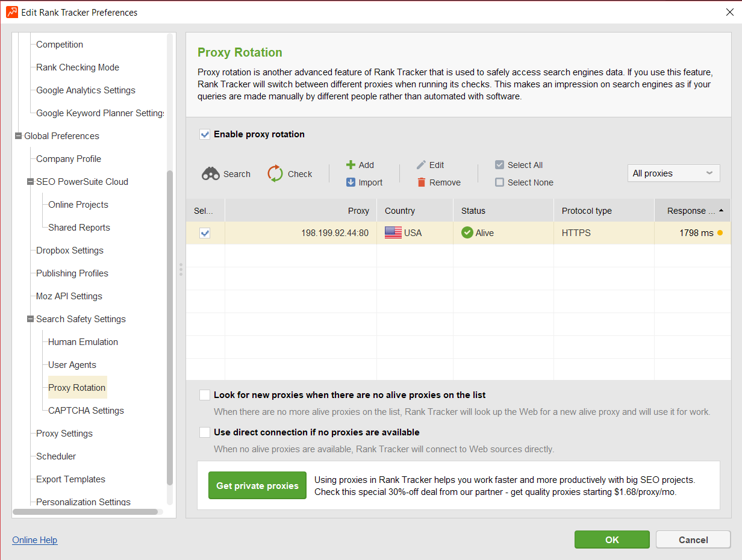Click the red trash Remove icon

click(422, 182)
